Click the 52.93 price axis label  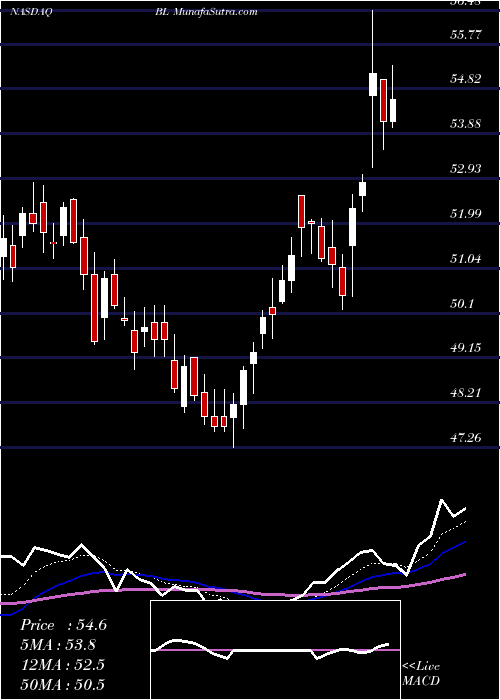[466, 169]
